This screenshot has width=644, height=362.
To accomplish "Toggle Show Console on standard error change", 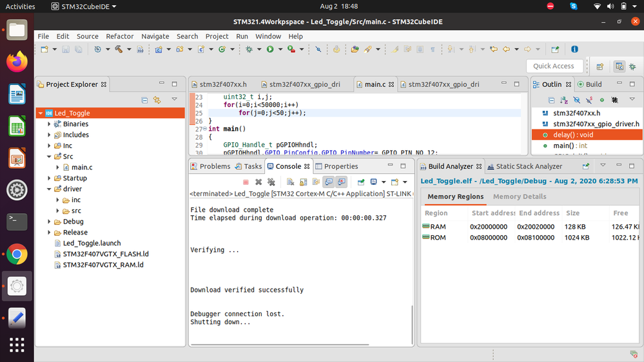I will (x=342, y=182).
